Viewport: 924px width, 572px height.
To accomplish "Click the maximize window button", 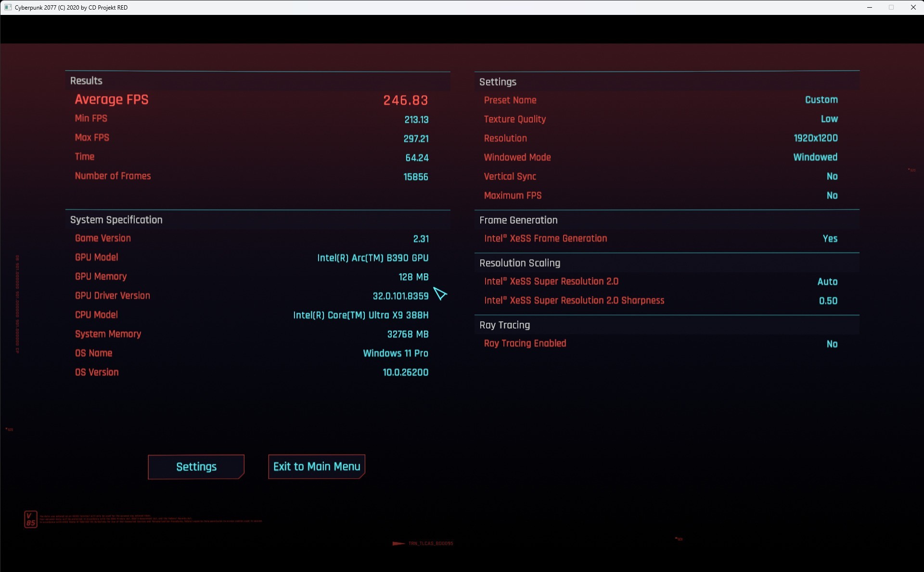I will [891, 7].
